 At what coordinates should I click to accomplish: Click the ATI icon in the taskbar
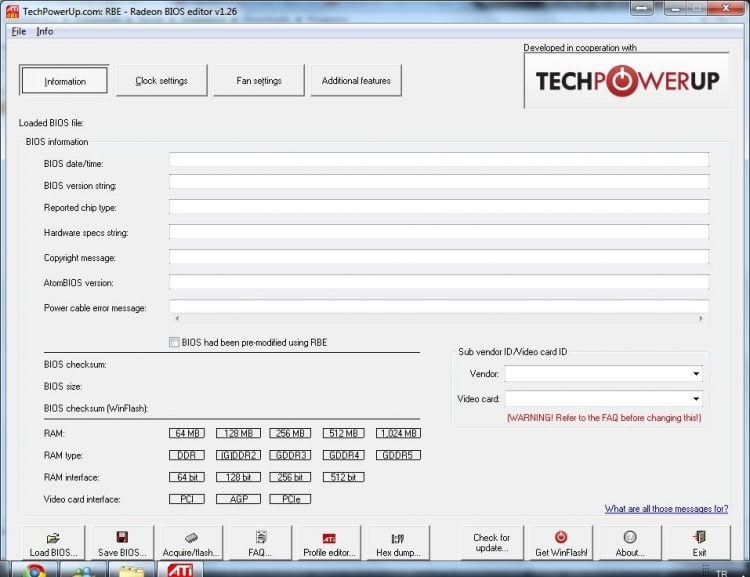(180, 570)
